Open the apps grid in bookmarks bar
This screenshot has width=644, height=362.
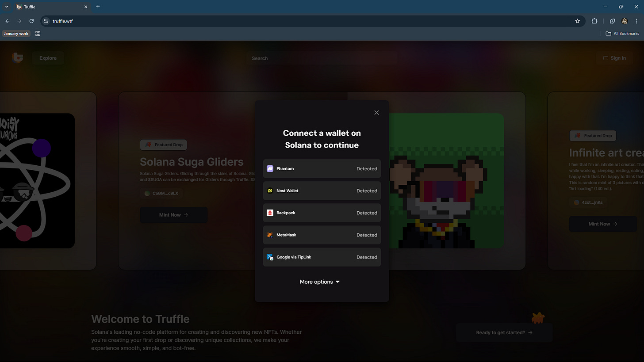(38, 33)
